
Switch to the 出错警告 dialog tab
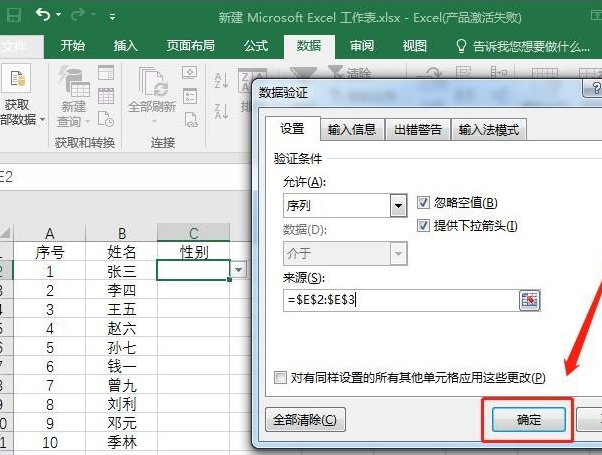point(418,130)
